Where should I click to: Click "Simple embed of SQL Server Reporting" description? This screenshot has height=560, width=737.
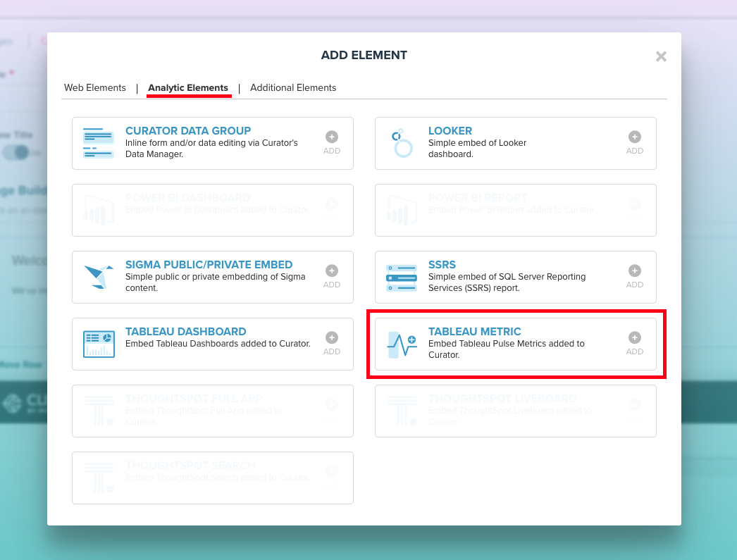507,282
